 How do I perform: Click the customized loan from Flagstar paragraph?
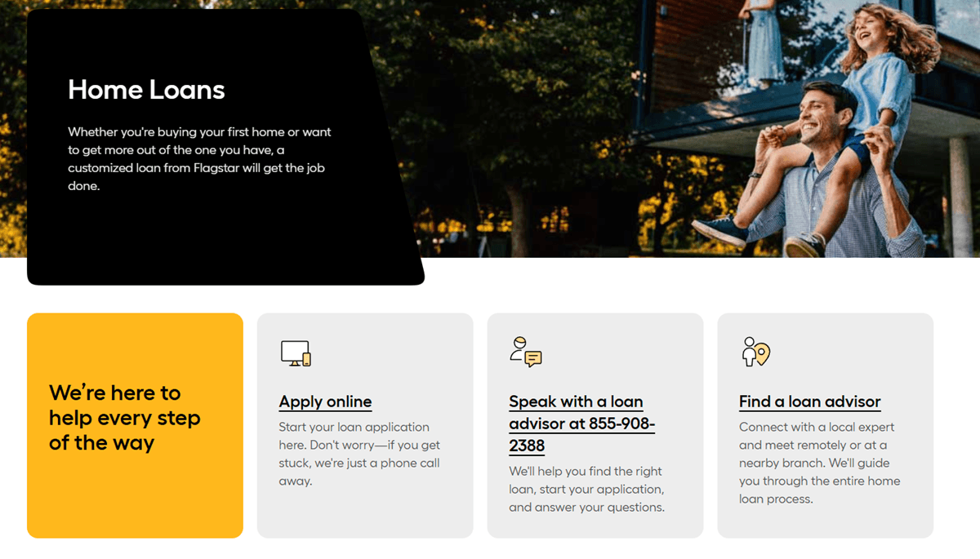[199, 158]
